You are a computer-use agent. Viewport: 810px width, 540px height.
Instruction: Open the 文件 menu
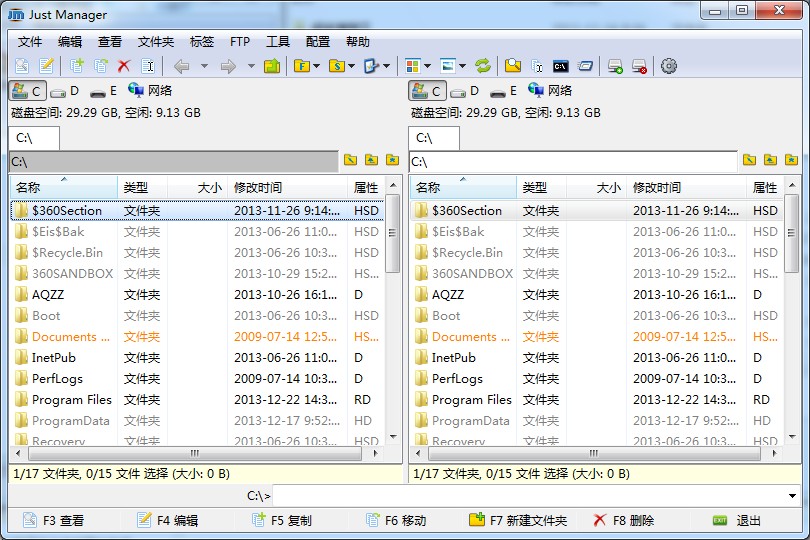[30, 41]
